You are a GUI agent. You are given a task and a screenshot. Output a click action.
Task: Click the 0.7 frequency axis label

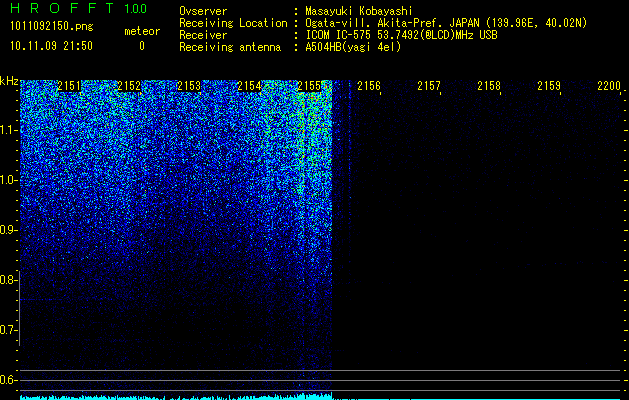click(x=9, y=330)
